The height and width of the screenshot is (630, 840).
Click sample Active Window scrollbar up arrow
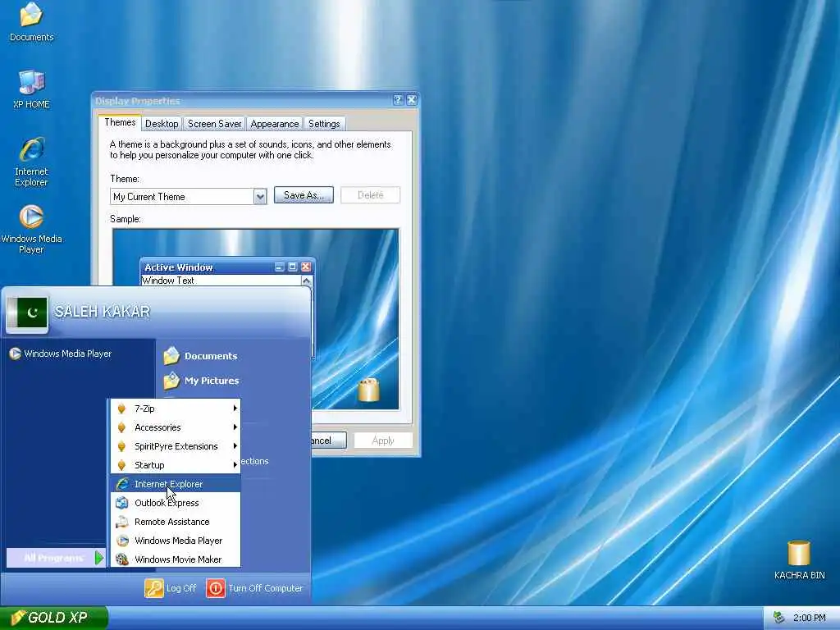pos(307,281)
